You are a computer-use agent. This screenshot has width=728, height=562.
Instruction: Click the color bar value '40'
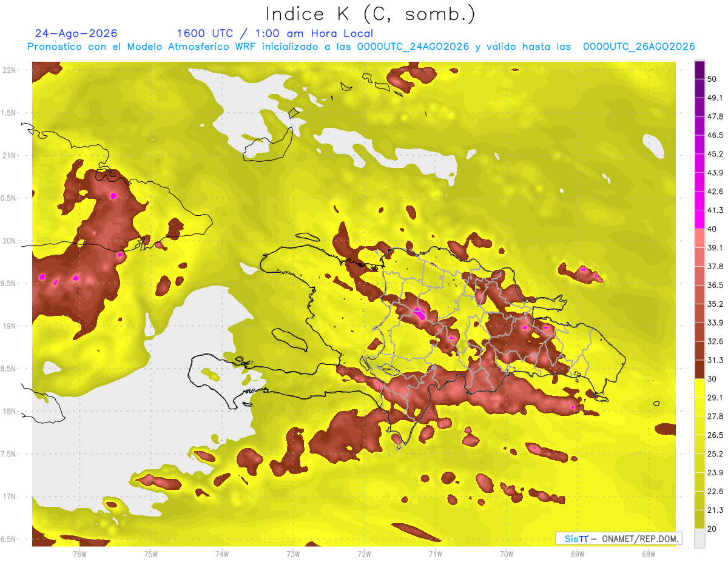(713, 229)
